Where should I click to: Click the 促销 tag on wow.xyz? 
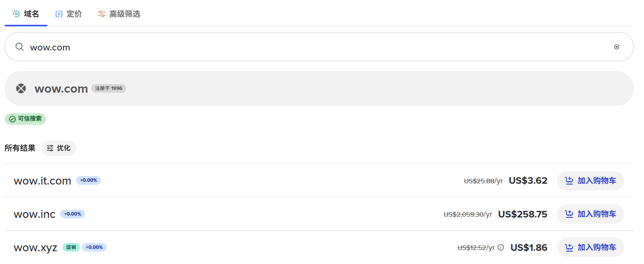coord(71,247)
